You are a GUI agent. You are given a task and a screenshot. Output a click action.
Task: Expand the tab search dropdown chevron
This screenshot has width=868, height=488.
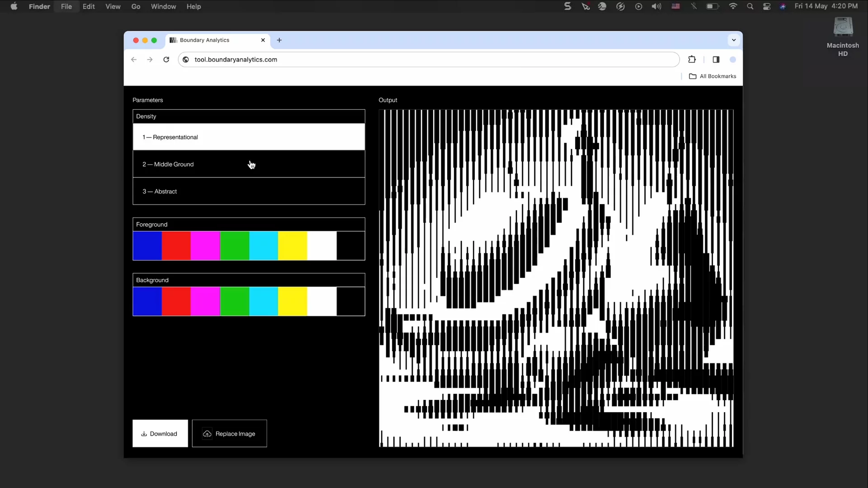pos(734,40)
